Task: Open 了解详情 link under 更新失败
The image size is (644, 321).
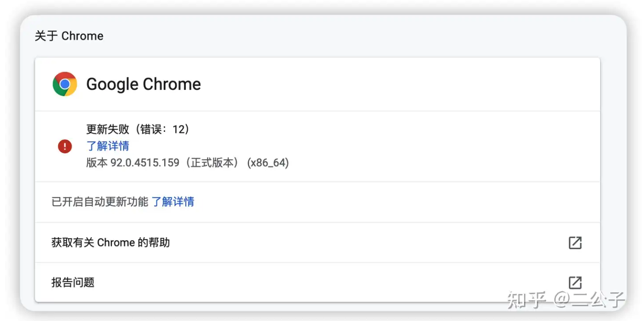Action: click(x=107, y=146)
